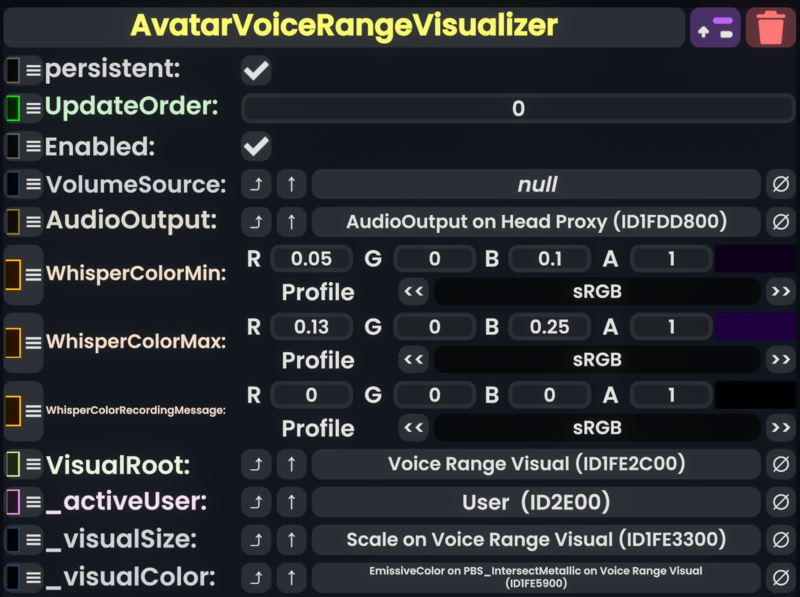Click the AudioOutput on Head Proxy reference
This screenshot has width=800, height=597.
[x=536, y=222]
